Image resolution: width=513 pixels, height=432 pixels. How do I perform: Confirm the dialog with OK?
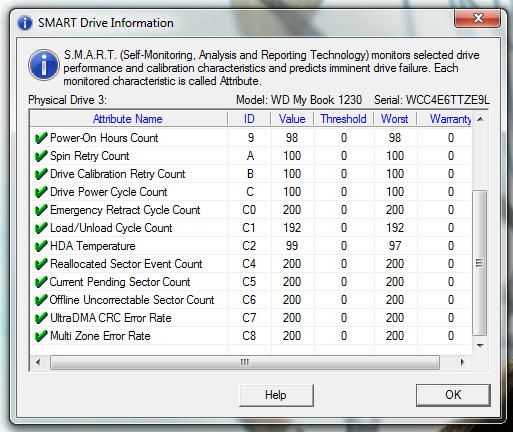pyautogui.click(x=453, y=395)
